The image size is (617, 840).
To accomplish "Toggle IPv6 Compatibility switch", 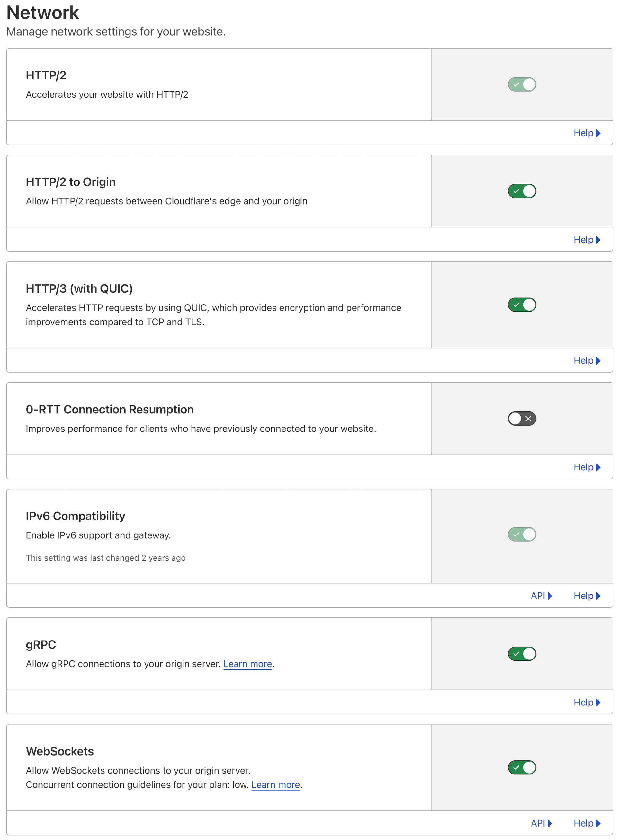I will pos(522,534).
